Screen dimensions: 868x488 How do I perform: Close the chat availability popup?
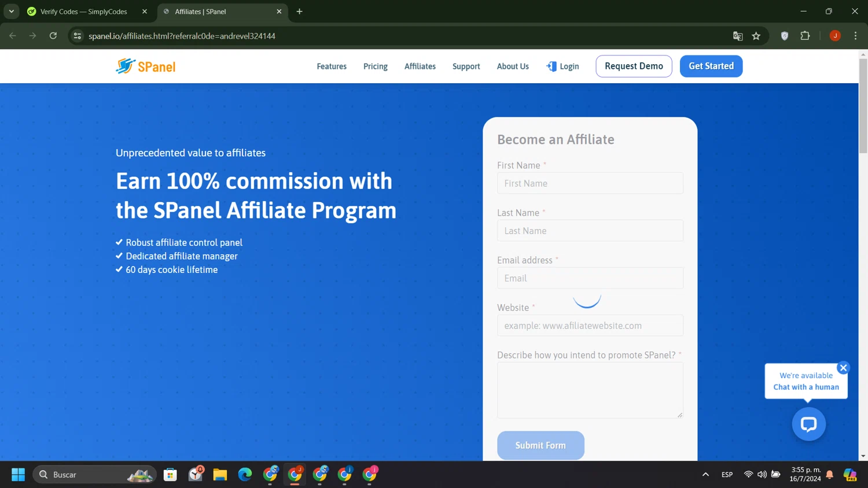(843, 368)
